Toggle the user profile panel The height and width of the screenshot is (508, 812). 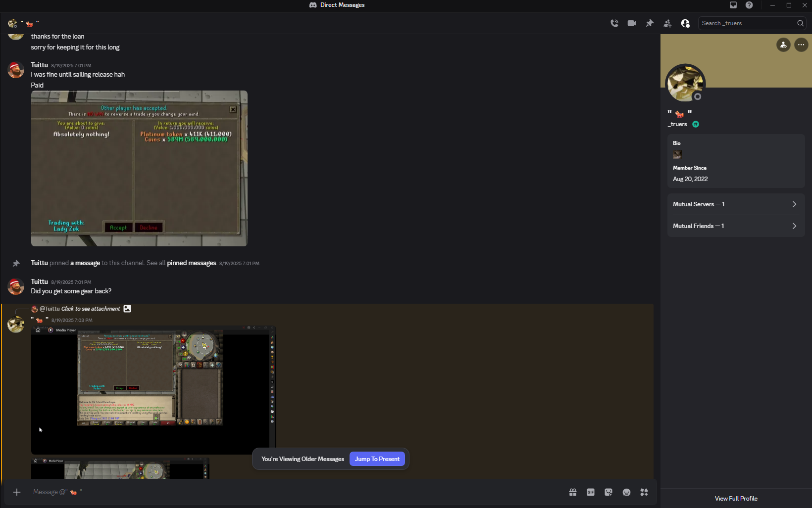tap(685, 23)
